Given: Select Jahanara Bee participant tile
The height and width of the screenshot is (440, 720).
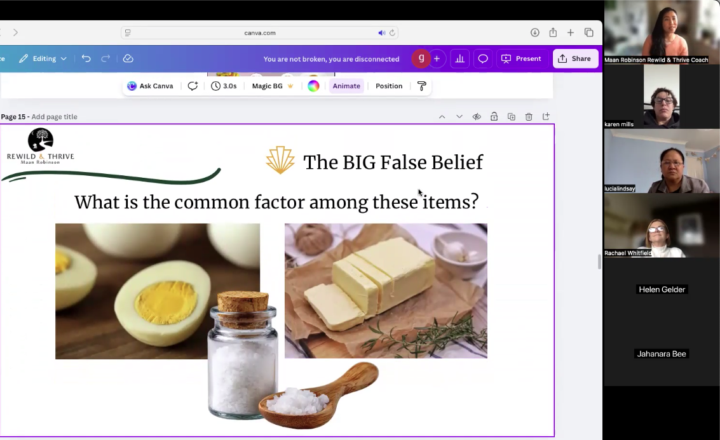Looking at the screenshot, I should [x=662, y=354].
